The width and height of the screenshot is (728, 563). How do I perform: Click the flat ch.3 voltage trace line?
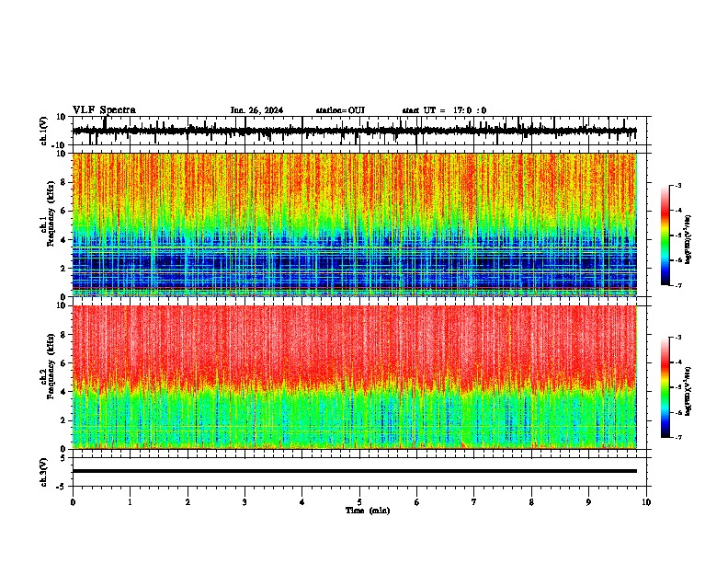click(354, 471)
